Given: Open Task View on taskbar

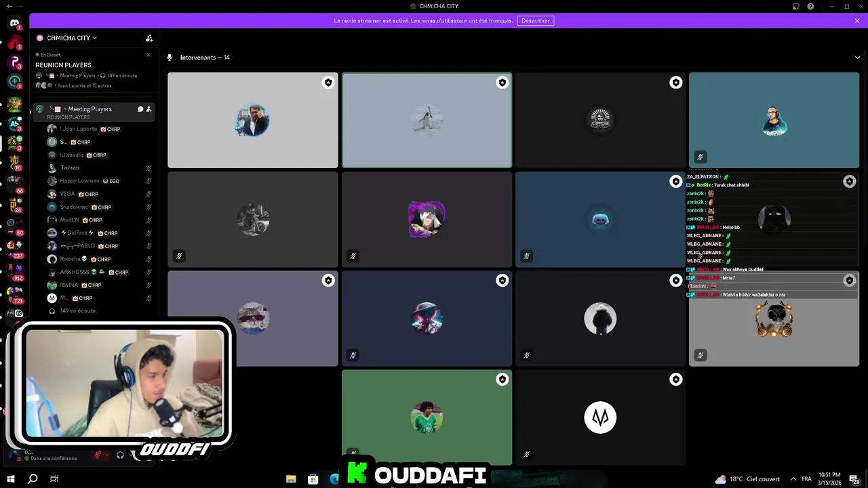Looking at the screenshot, I should pos(54,479).
